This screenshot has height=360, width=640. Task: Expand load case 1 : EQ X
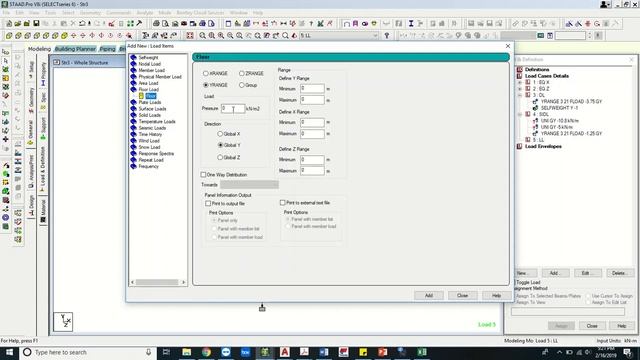point(520,82)
